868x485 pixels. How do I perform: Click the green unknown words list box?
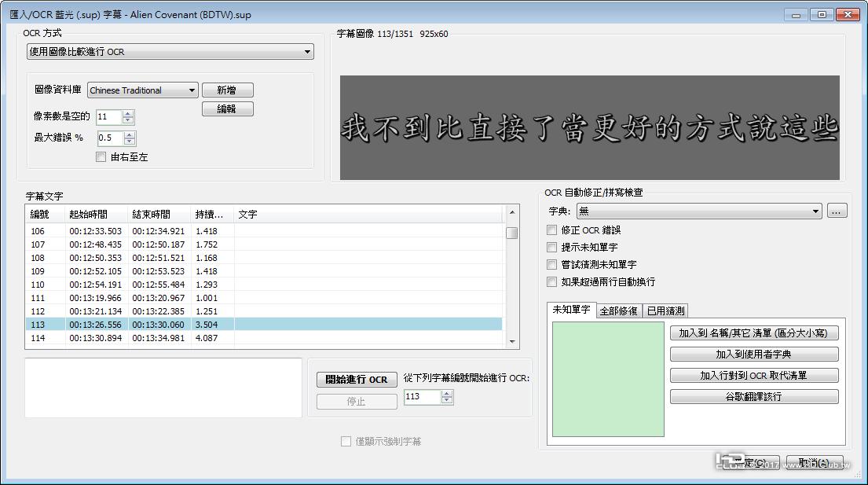click(608, 379)
